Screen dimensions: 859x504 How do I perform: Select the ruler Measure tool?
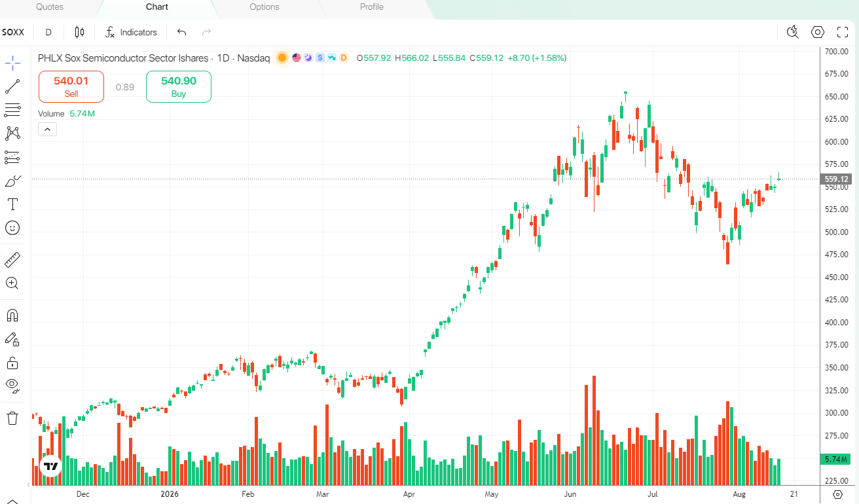pos(12,260)
